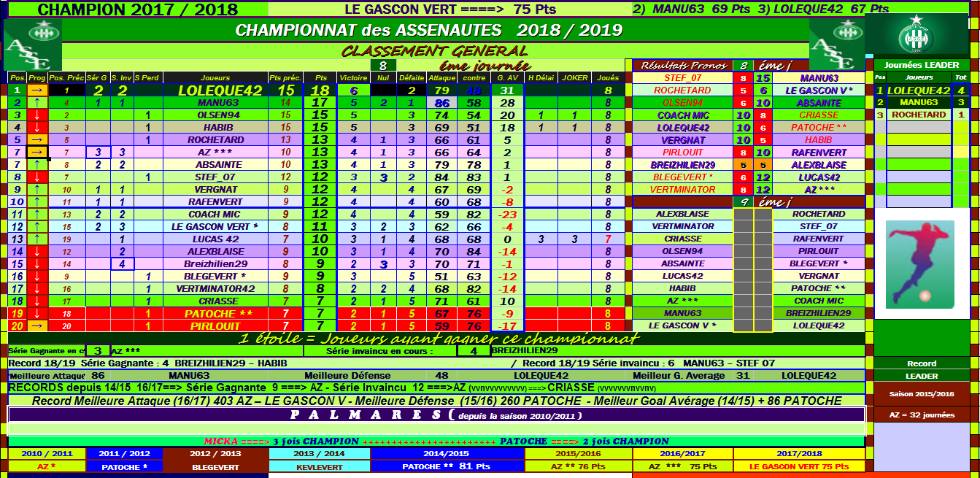Screen dimensions: 980x478
Task: Select the MICKA 3 fois CHAMPION line
Action: pyautogui.click(x=282, y=442)
